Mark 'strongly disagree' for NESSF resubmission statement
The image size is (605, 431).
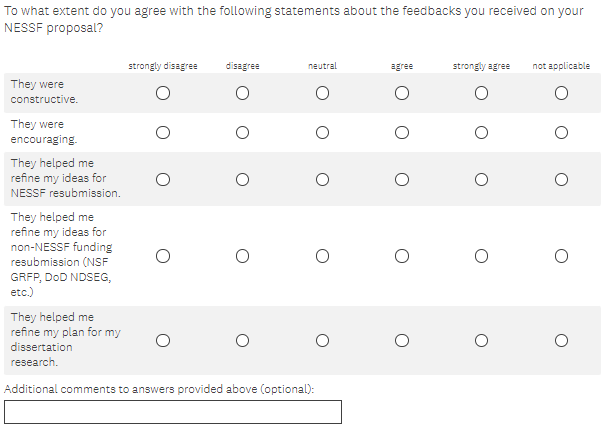(162, 179)
